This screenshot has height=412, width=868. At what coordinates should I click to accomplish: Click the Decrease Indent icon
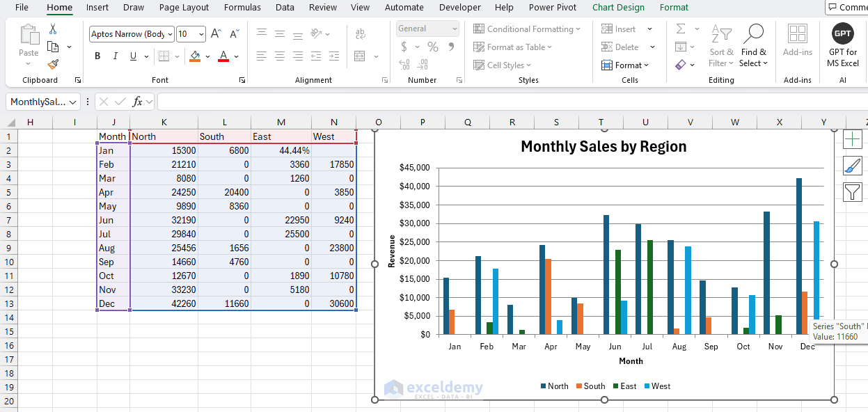pos(317,56)
